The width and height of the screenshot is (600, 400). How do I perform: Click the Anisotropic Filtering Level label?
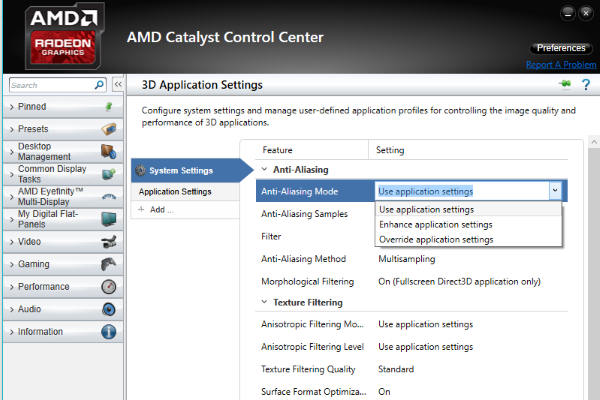tap(312, 347)
